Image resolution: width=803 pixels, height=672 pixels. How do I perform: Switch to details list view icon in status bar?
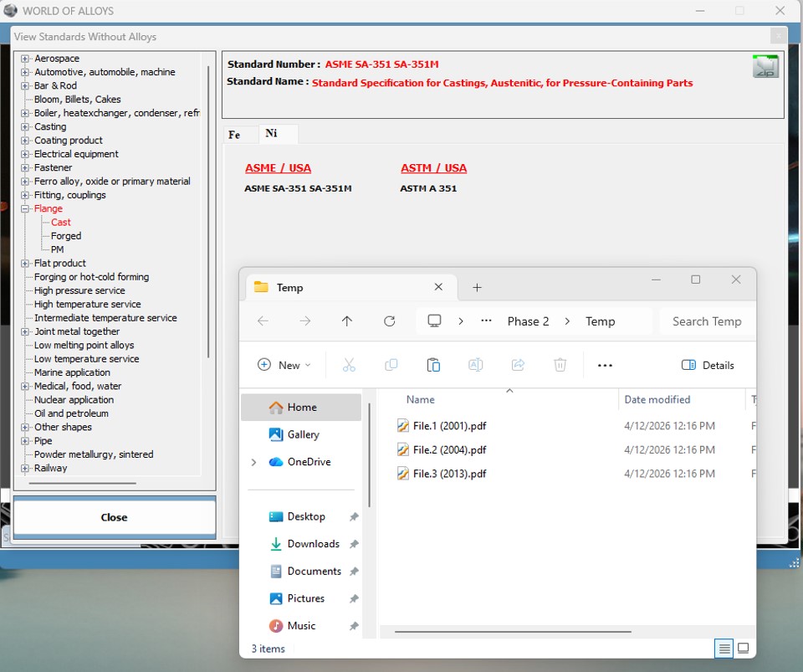coord(724,649)
